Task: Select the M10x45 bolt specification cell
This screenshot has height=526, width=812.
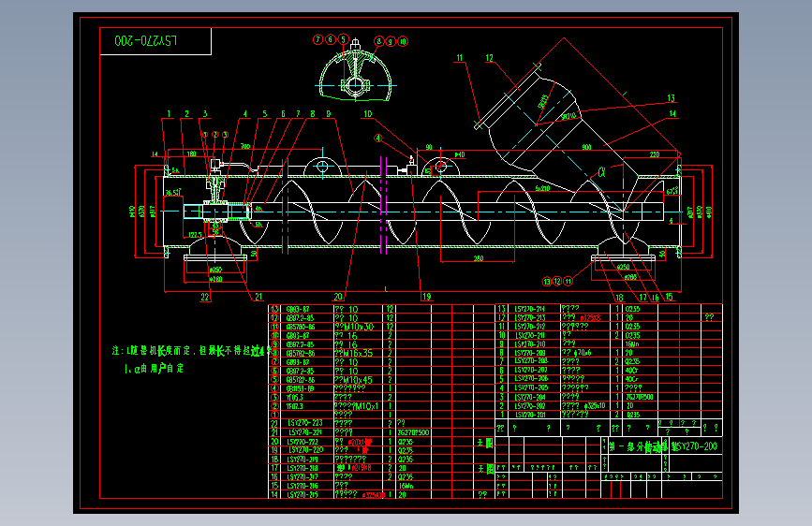Action: point(354,379)
